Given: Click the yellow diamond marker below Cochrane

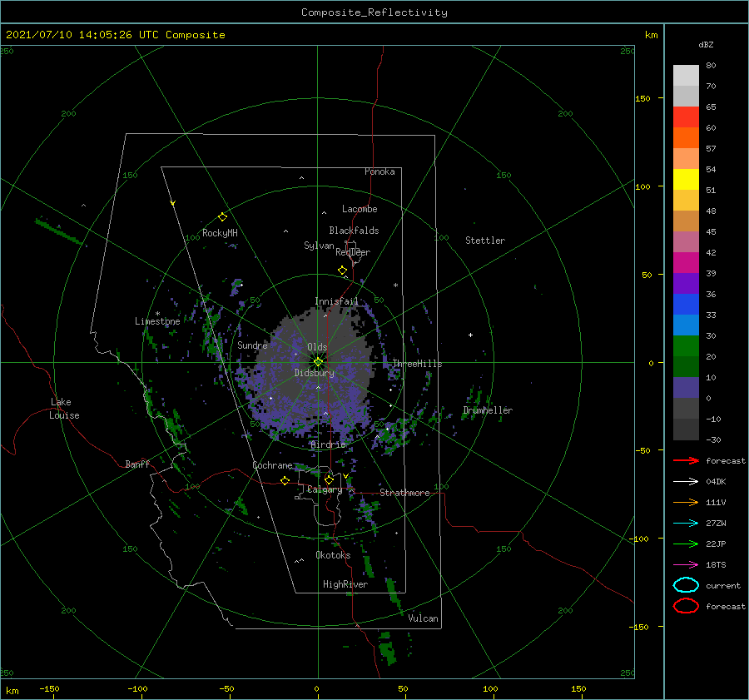Looking at the screenshot, I should tap(285, 480).
